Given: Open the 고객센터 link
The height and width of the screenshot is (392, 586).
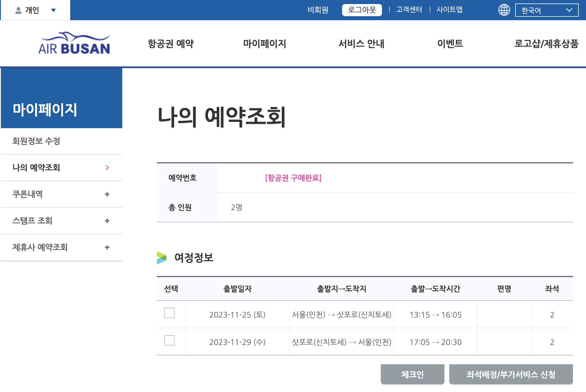Looking at the screenshot, I should click(409, 10).
